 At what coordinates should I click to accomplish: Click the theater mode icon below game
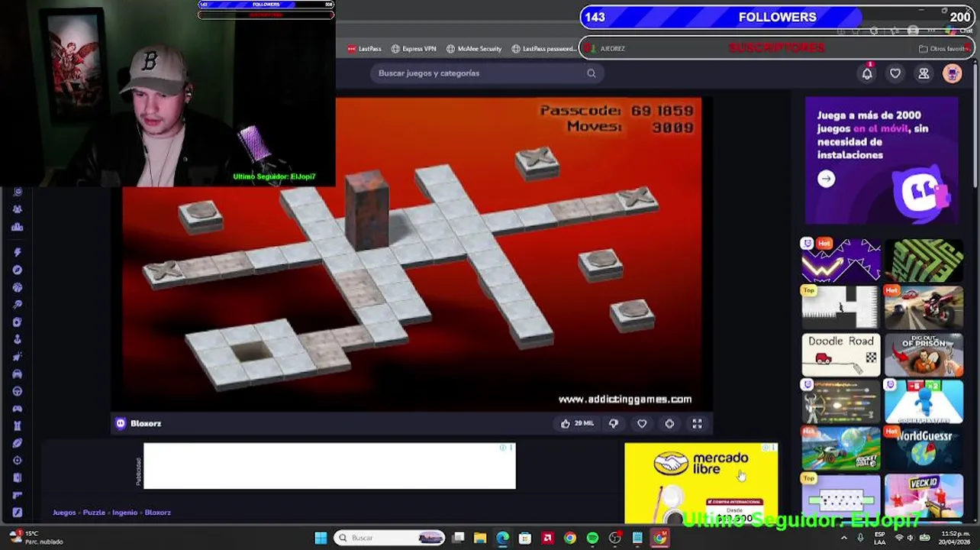coord(669,423)
